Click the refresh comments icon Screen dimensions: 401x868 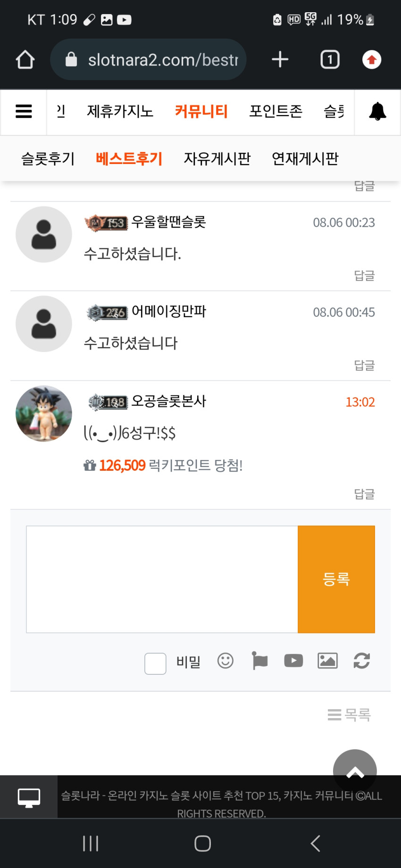click(x=362, y=661)
